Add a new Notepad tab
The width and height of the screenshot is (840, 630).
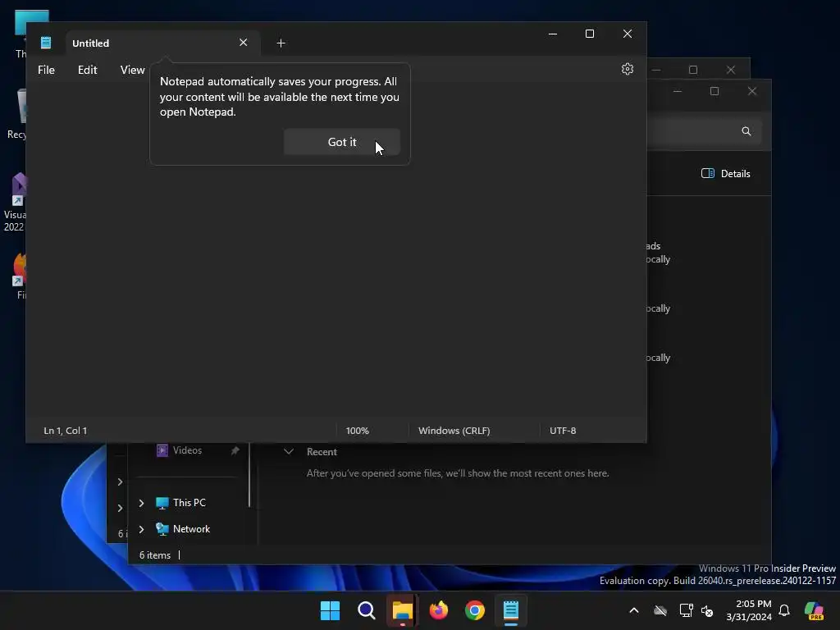pos(281,43)
